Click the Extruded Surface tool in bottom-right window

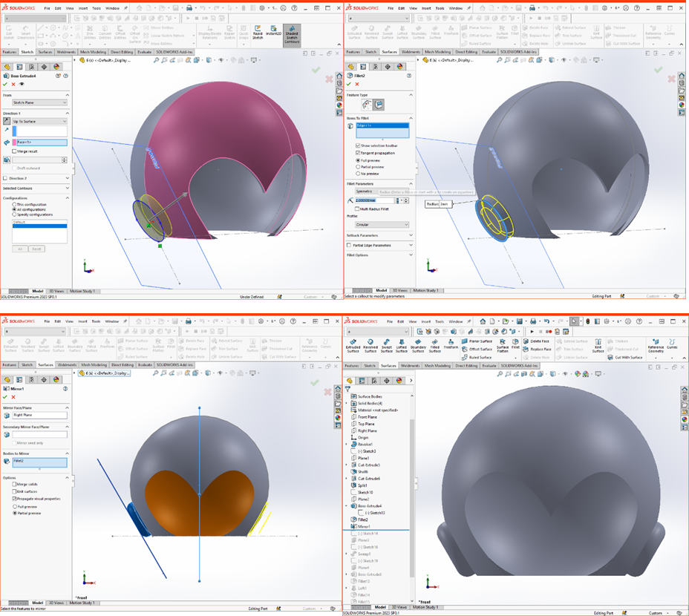(x=353, y=347)
